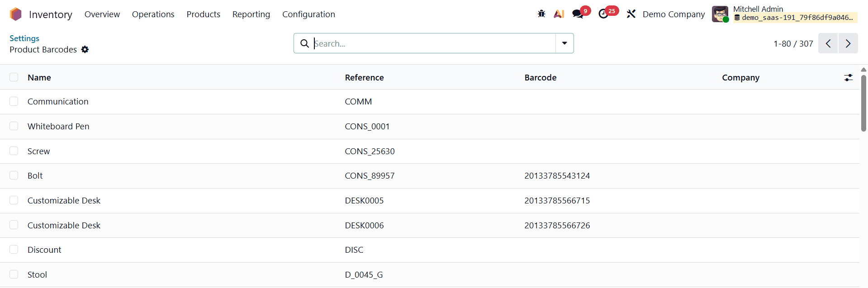Screen dimensions: 868x288
Task: Click the Mitchell Admin avatar picture
Action: pos(720,14)
